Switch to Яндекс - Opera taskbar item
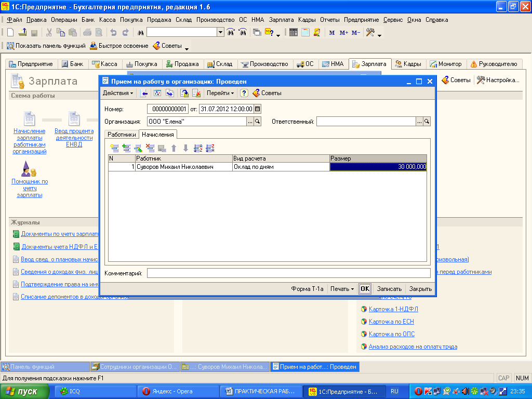Viewport: 532px width, 399px height. tap(178, 392)
